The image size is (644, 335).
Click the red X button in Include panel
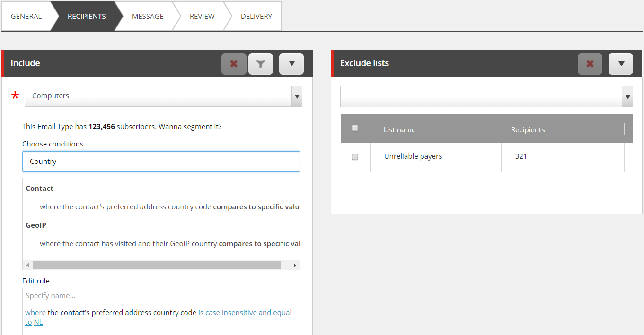point(234,64)
